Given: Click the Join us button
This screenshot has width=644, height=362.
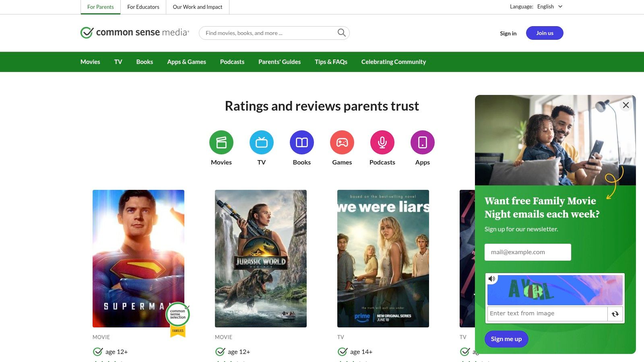Looking at the screenshot, I should [545, 33].
